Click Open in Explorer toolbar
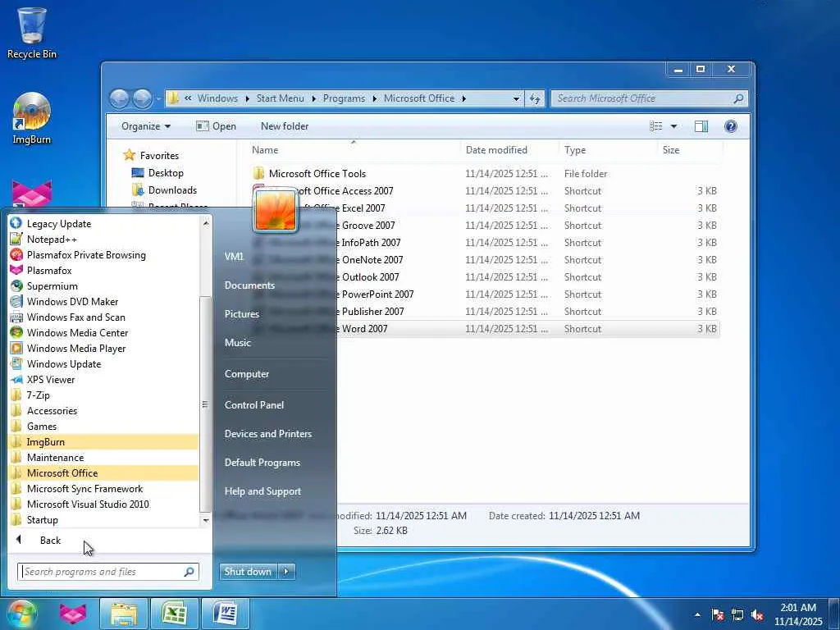The height and width of the screenshot is (630, 840). [x=216, y=126]
